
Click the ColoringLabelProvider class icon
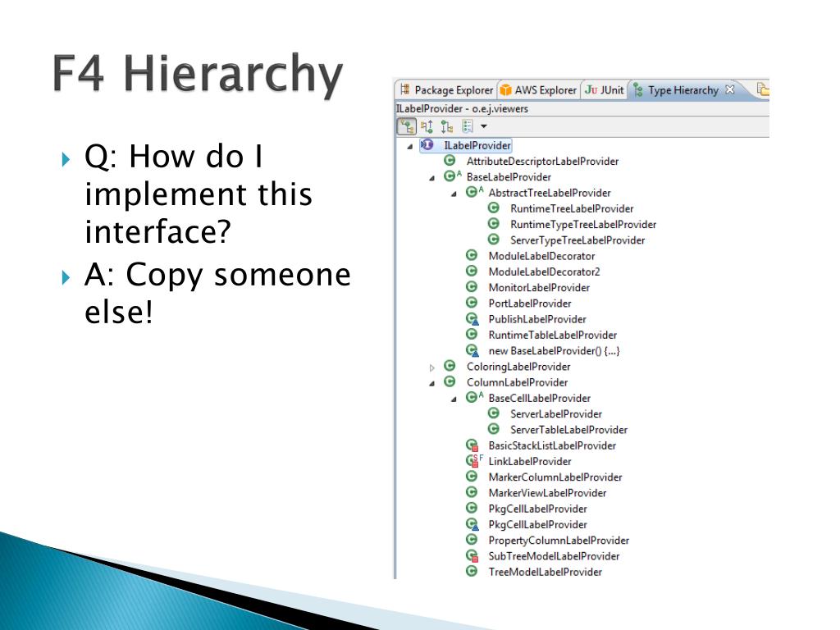click(x=450, y=366)
